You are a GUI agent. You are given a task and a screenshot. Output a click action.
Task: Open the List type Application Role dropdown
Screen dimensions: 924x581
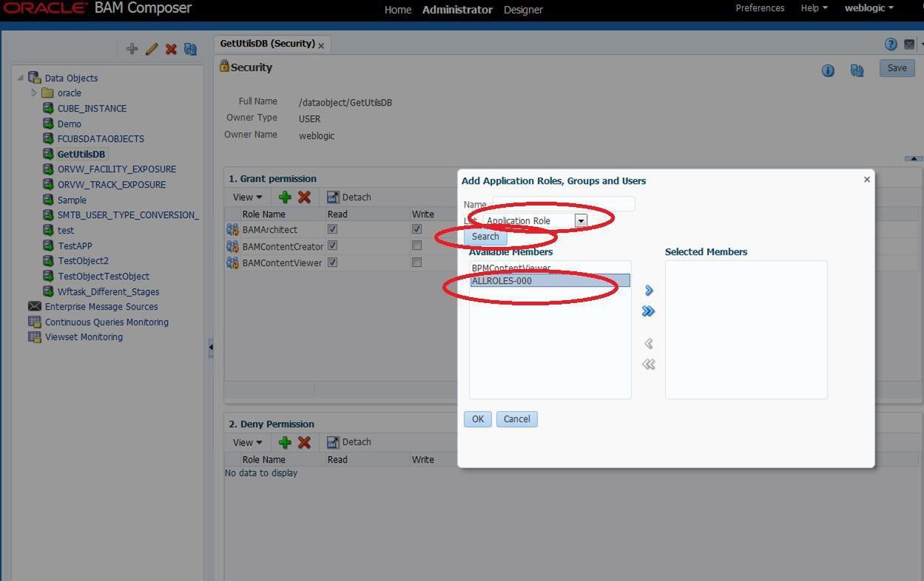581,220
